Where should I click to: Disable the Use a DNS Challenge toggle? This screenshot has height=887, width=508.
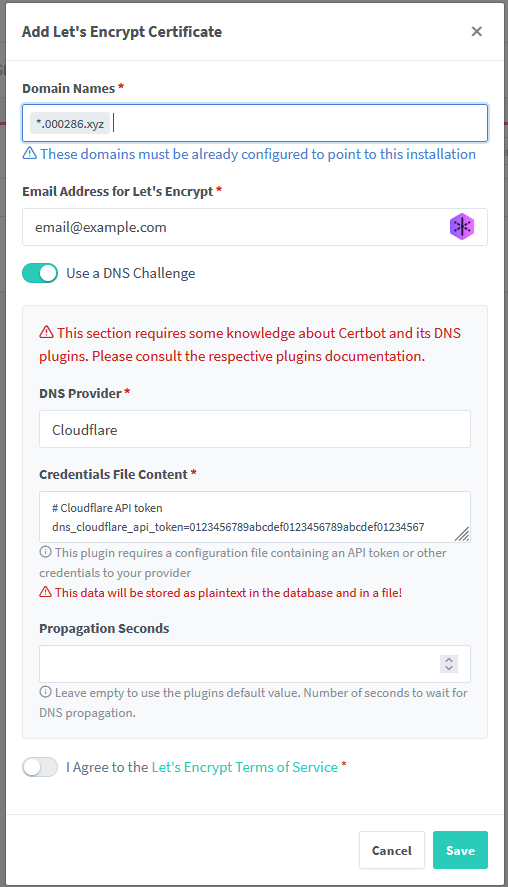coord(40,273)
